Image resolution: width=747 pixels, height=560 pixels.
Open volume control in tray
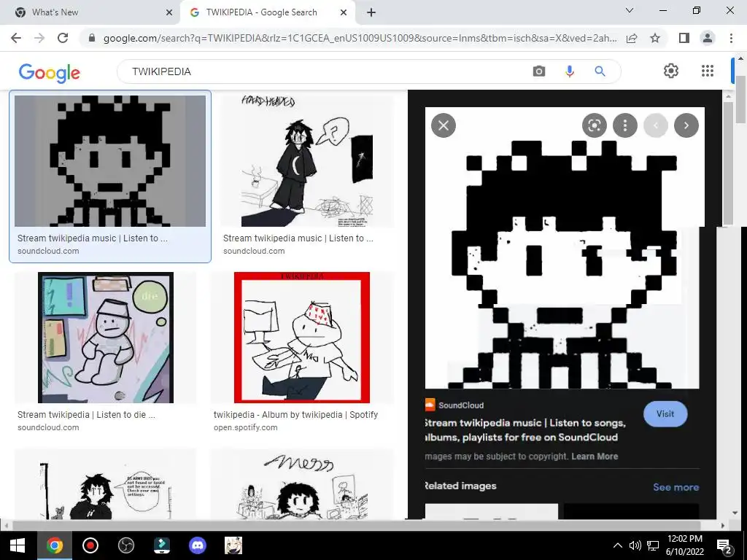[635, 545]
